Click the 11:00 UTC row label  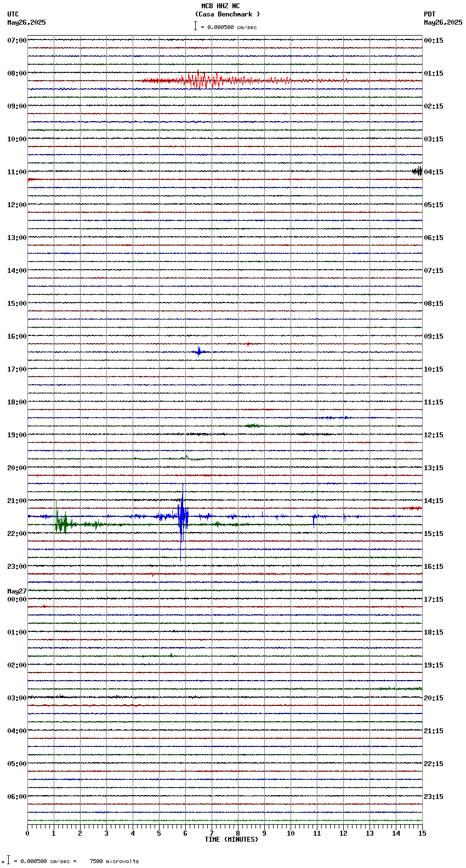tap(17, 172)
